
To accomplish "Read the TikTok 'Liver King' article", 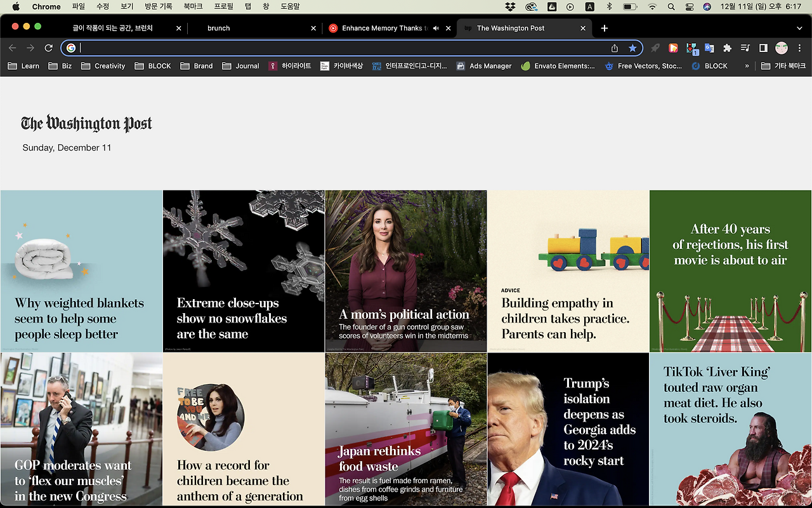I will click(731, 429).
